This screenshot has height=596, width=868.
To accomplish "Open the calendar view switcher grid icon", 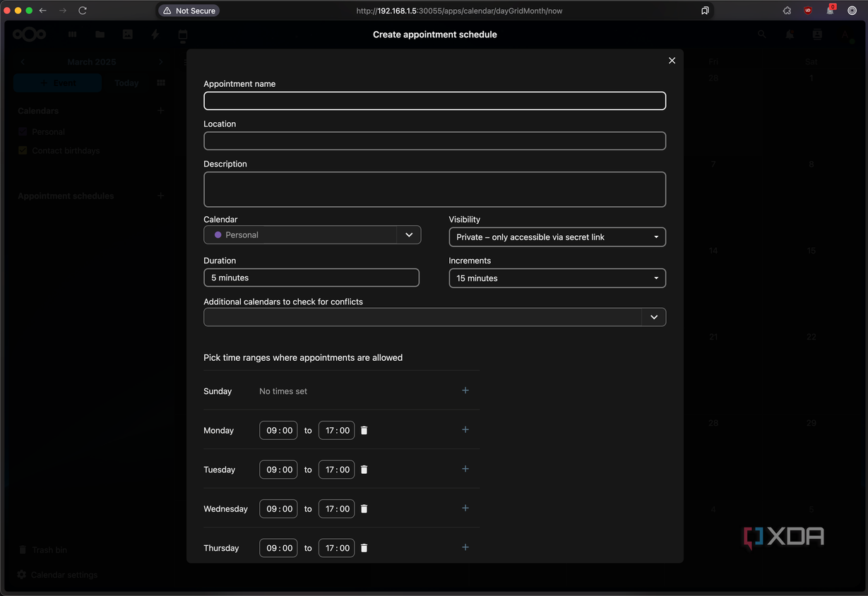I will click(161, 83).
